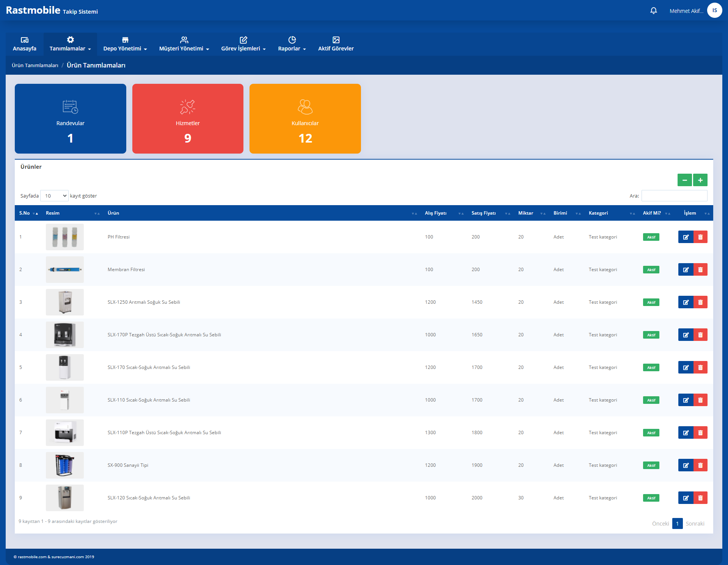Go to Anasayfa tab
728x565 pixels.
25,44
